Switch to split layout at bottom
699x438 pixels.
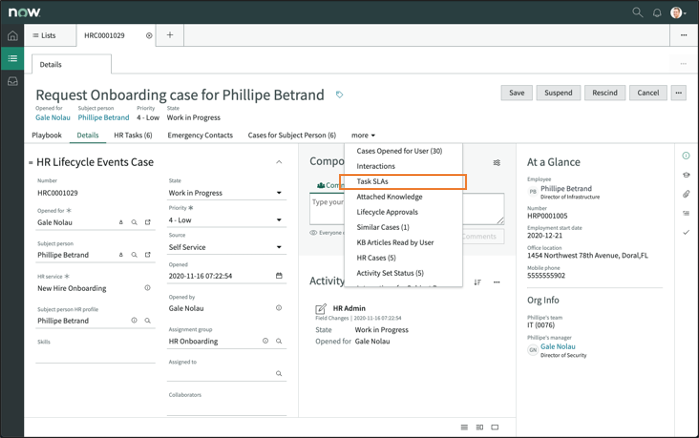click(x=480, y=427)
